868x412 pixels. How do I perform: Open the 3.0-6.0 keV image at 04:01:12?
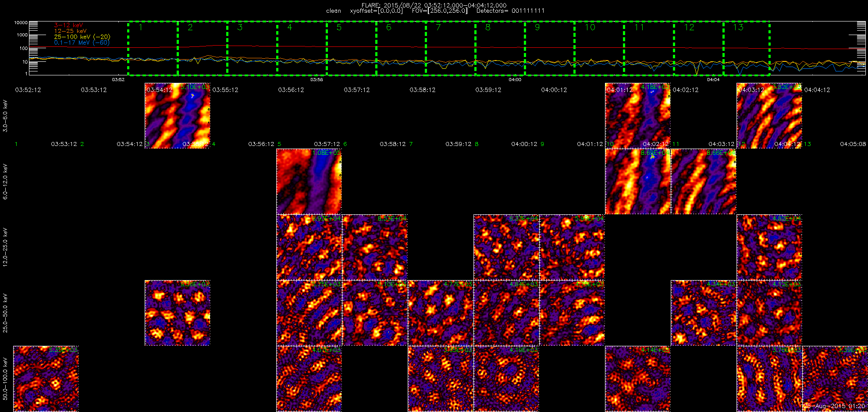coord(638,116)
